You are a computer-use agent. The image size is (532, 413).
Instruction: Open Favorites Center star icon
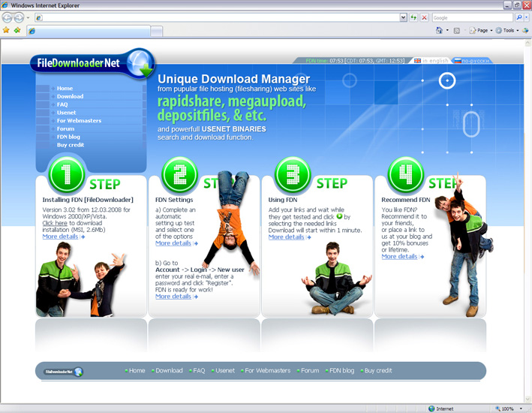coord(6,30)
